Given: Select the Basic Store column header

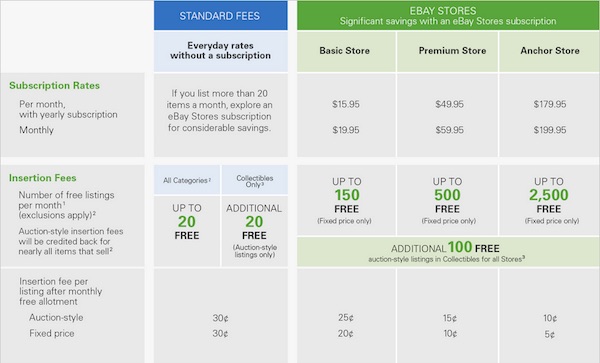Looking at the screenshot, I should (x=346, y=51).
